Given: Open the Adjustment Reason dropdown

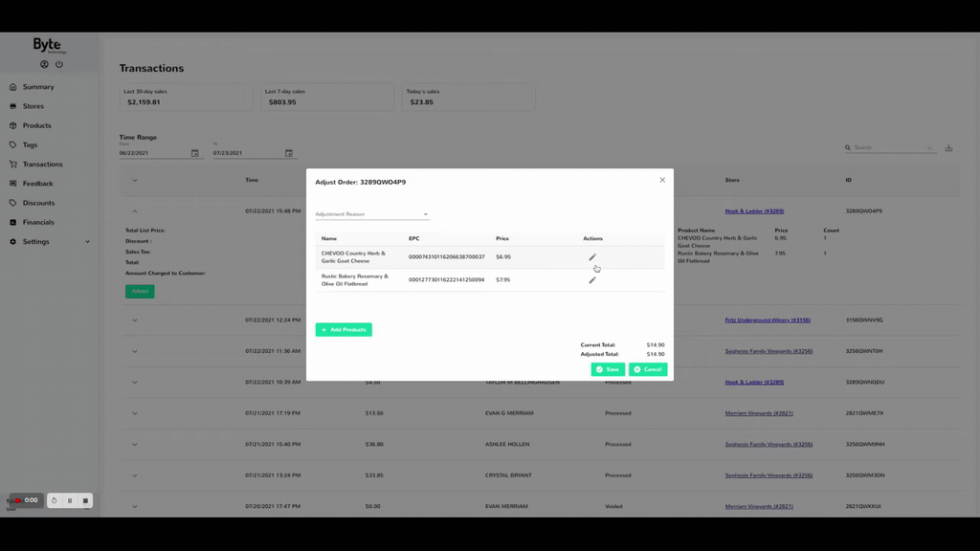Looking at the screenshot, I should pyautogui.click(x=372, y=214).
